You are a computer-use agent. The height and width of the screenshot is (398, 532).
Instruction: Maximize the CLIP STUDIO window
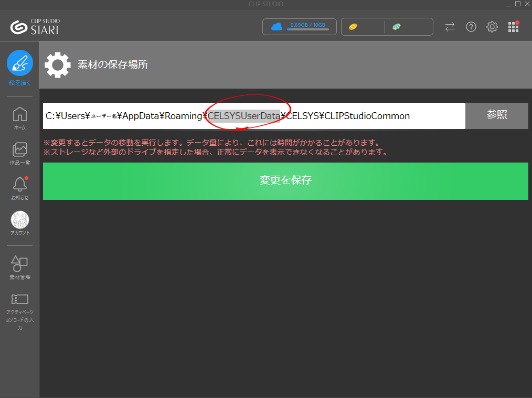tap(518, 4)
